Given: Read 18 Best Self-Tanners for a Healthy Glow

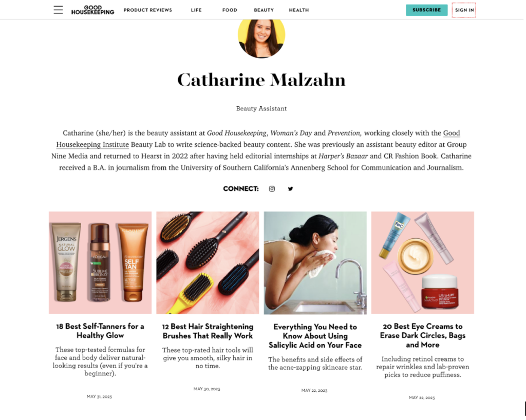Looking at the screenshot, I should click(100, 331).
